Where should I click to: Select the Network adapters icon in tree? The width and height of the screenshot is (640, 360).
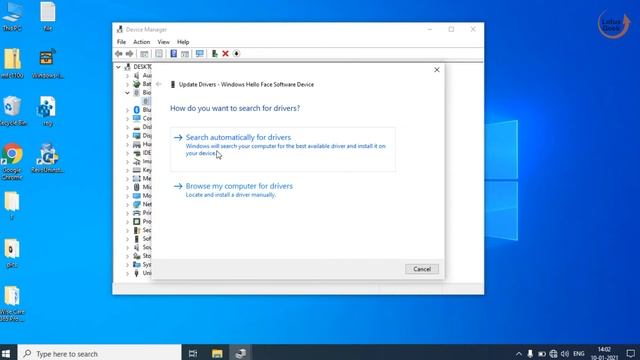137,204
